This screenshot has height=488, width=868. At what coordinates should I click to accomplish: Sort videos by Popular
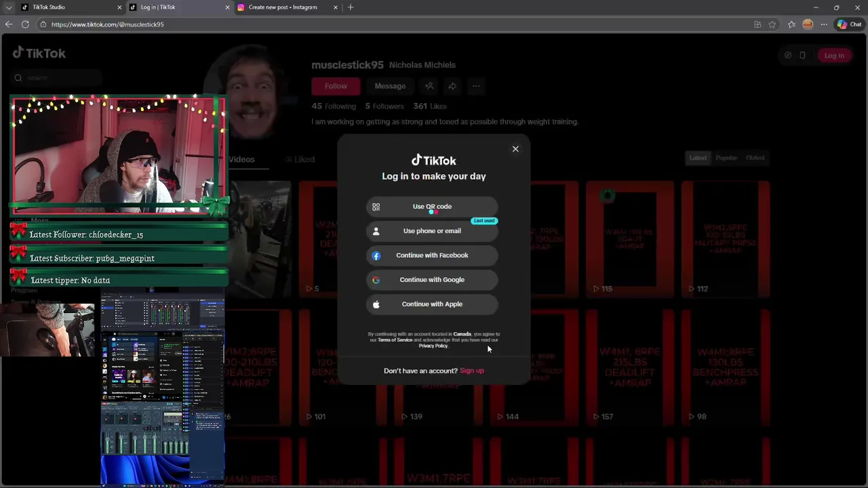(x=726, y=158)
